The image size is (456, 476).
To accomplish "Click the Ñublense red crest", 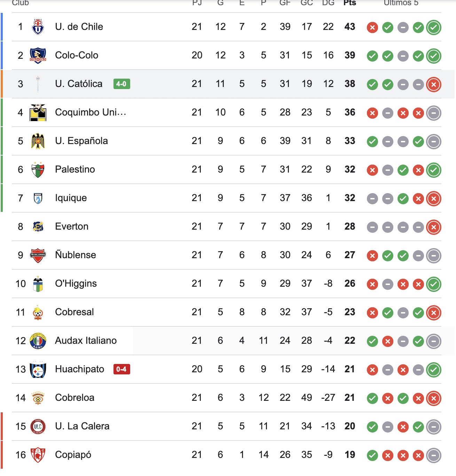I will (38, 255).
